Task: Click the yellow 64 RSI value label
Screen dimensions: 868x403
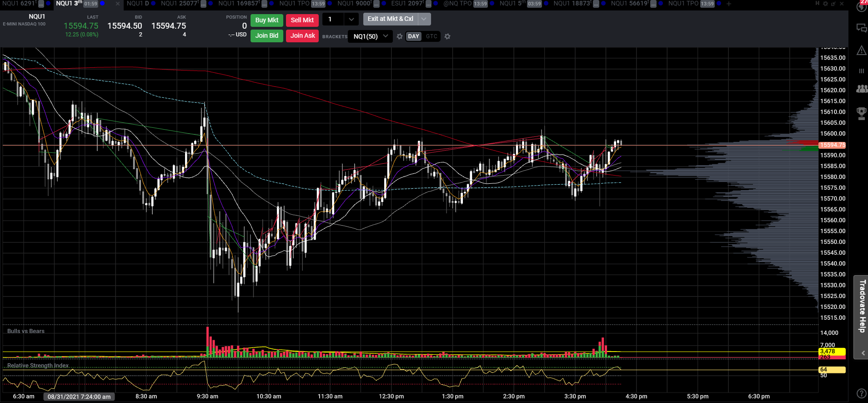Action: [x=832, y=370]
